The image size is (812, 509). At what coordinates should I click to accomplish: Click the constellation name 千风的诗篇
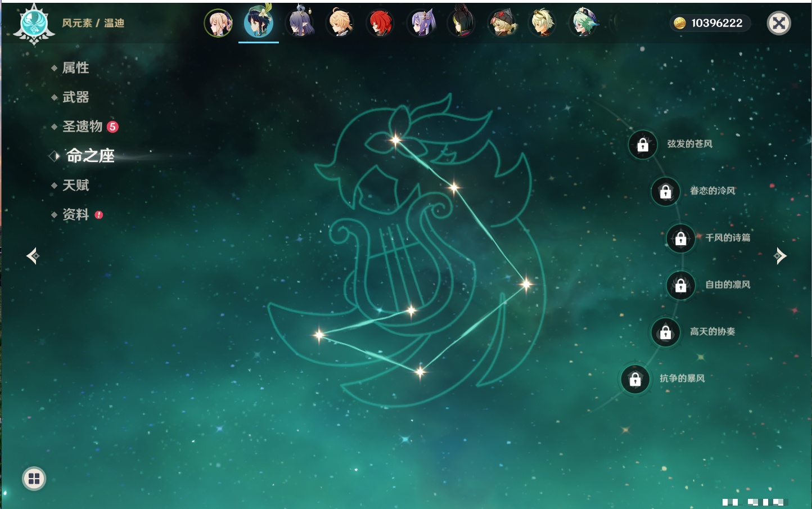click(x=728, y=237)
